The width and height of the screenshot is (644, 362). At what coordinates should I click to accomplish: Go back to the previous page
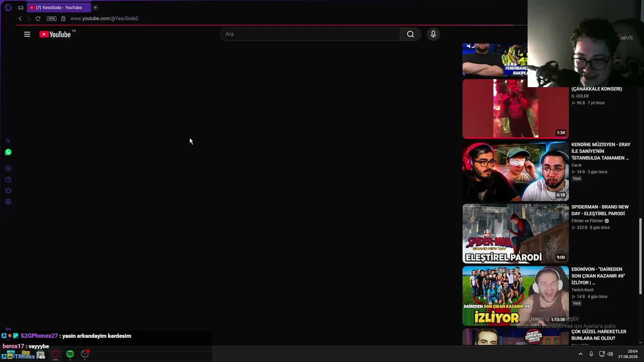pyautogui.click(x=20, y=19)
